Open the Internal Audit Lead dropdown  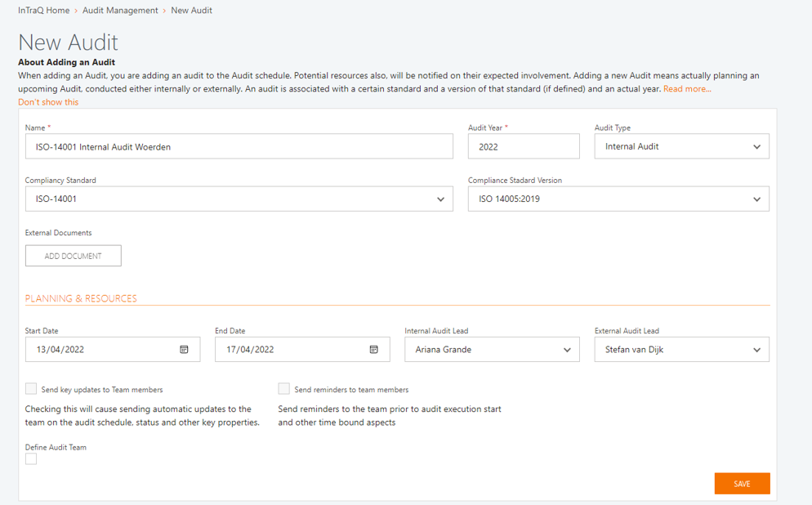click(492, 350)
